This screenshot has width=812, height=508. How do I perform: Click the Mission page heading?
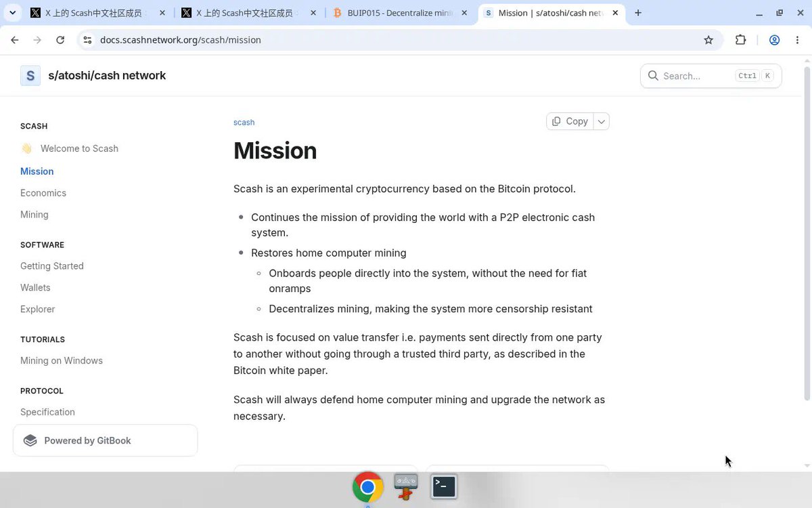(275, 150)
